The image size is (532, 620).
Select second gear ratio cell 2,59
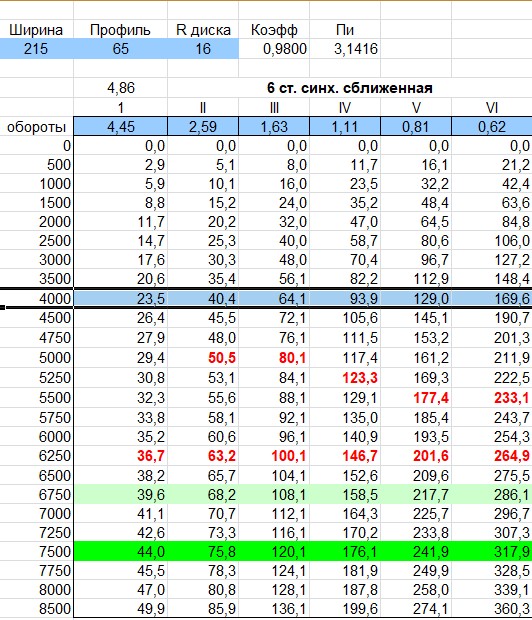[x=203, y=127]
